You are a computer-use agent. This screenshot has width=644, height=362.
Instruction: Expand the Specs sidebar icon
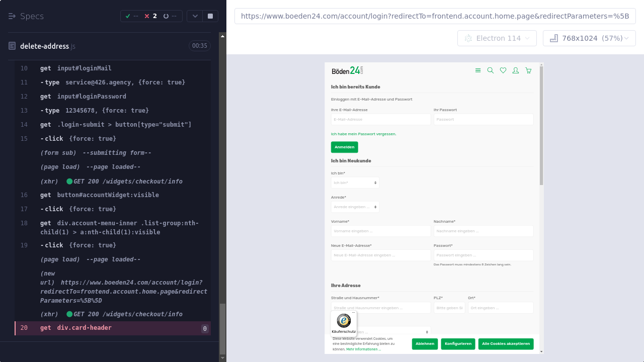pos(12,16)
